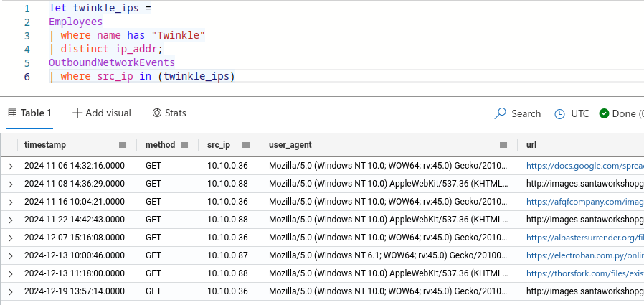Viewport: 644px width, 305px height.
Task: Open the electroban.com.py URL link
Action: 584,255
